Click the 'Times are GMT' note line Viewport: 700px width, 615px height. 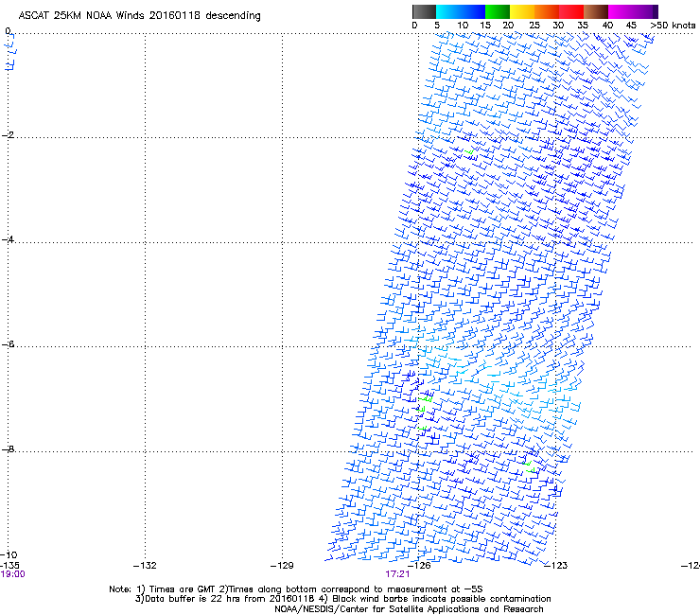coord(295,589)
